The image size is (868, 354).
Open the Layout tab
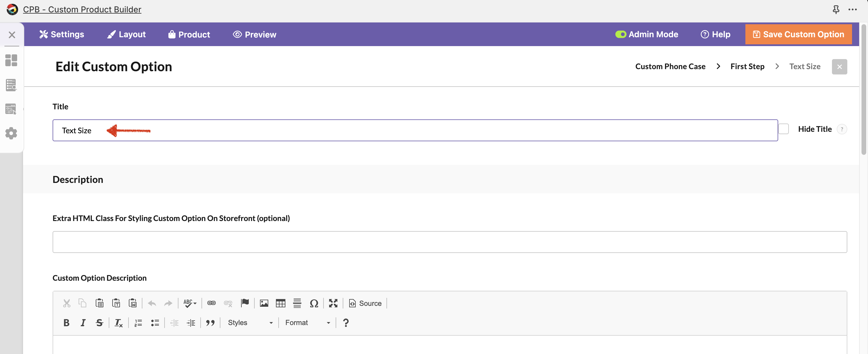126,34
